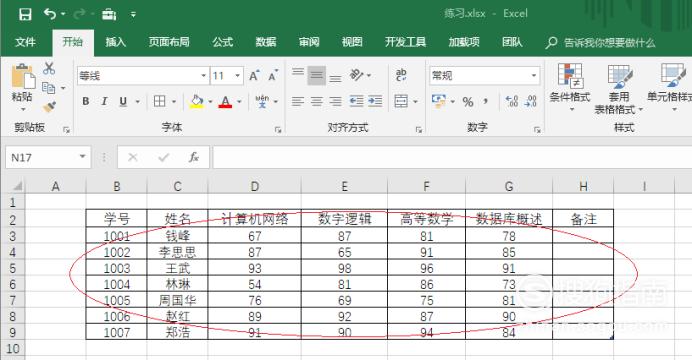Increase the indent
The image size is (692, 360).
[376, 101]
